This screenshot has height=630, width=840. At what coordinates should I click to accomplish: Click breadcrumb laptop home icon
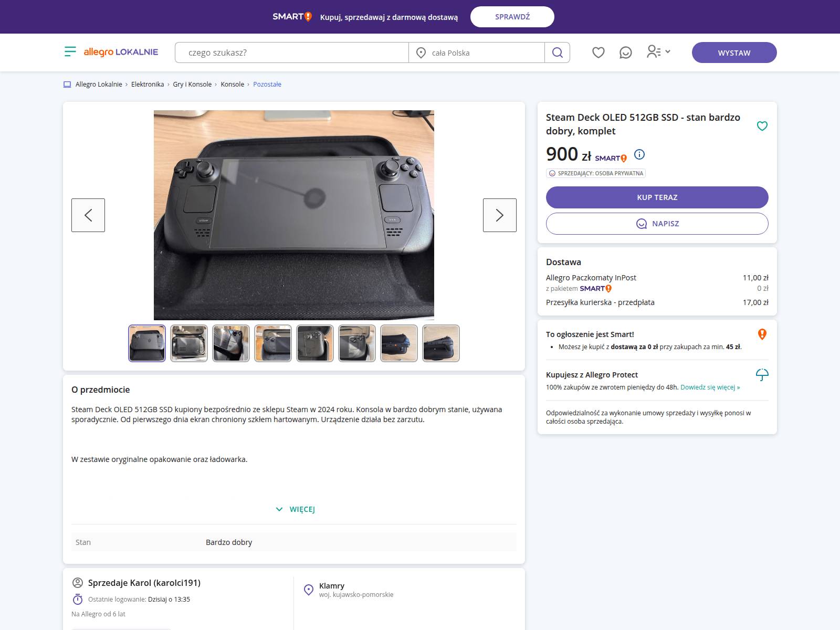pos(67,85)
